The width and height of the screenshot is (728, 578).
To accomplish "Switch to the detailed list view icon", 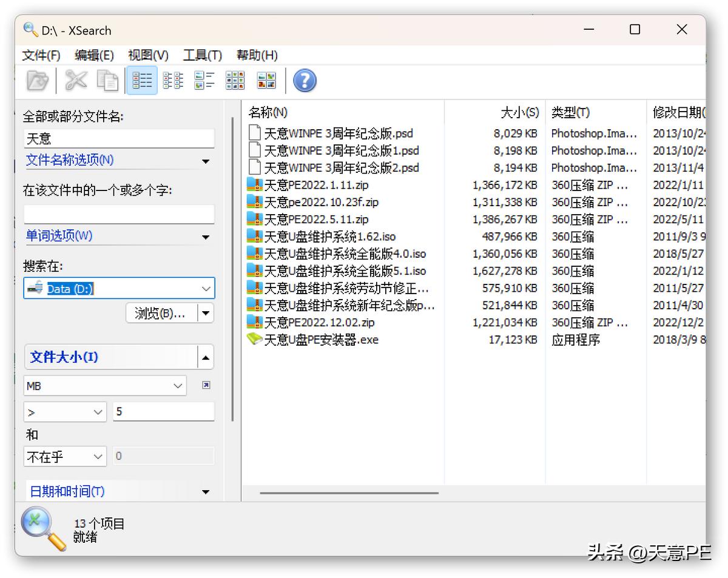I will click(x=141, y=79).
